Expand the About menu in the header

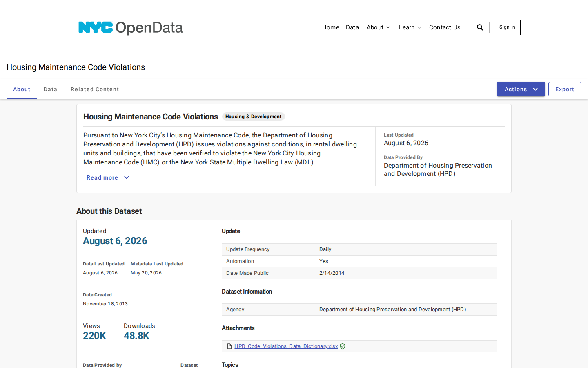pyautogui.click(x=378, y=27)
